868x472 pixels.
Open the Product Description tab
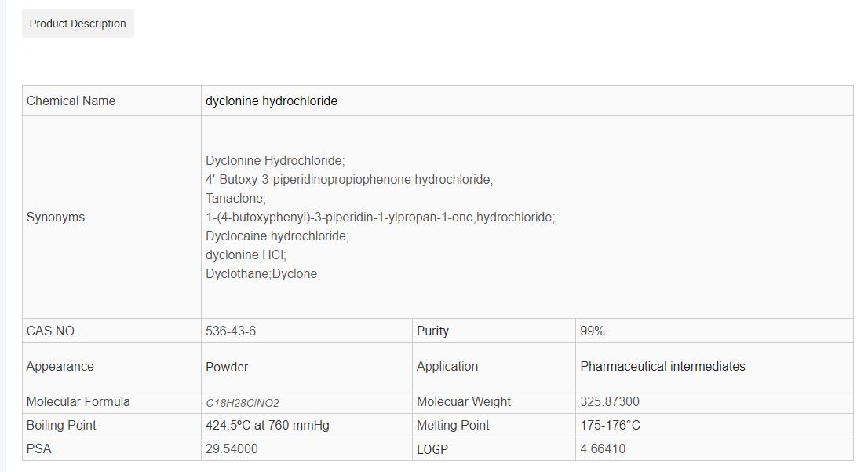pos(78,24)
